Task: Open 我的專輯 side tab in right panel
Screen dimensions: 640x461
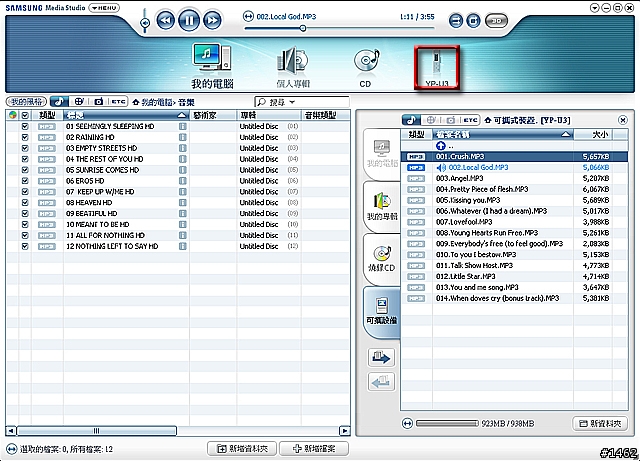Action: click(382, 206)
